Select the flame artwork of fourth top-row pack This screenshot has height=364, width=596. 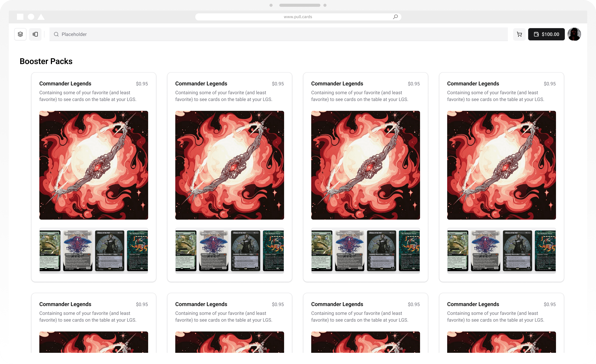pos(502,165)
